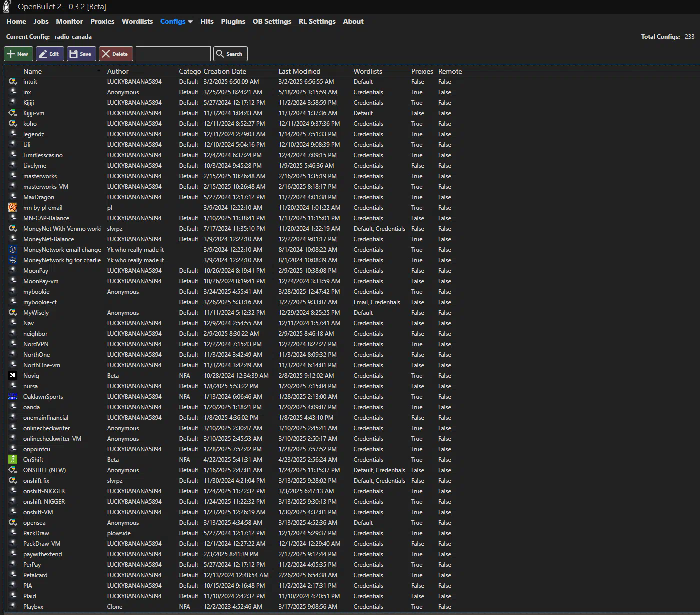Click the Wordlists column header
Screen dimensions: 700x615
tap(368, 71)
